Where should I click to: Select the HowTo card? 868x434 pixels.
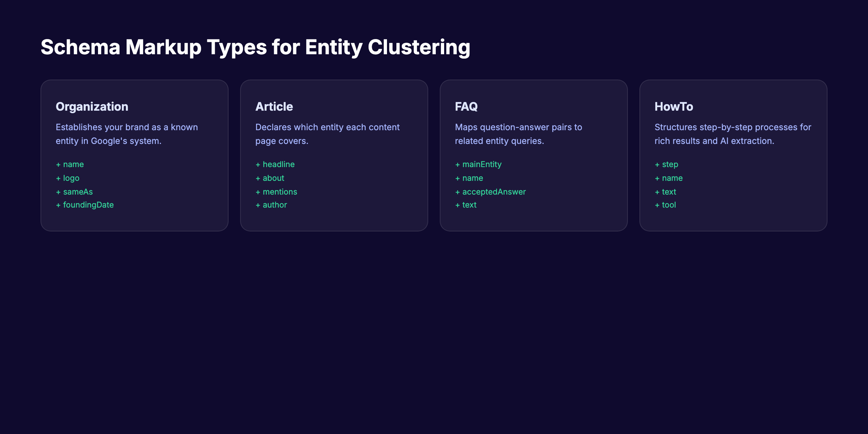(x=734, y=155)
